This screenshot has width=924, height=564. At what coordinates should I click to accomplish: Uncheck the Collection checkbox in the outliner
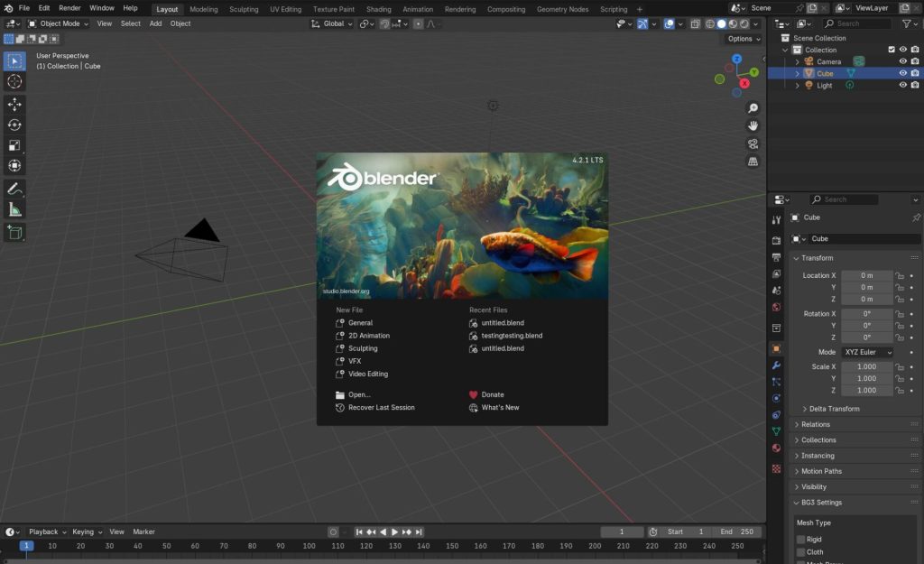[892, 50]
